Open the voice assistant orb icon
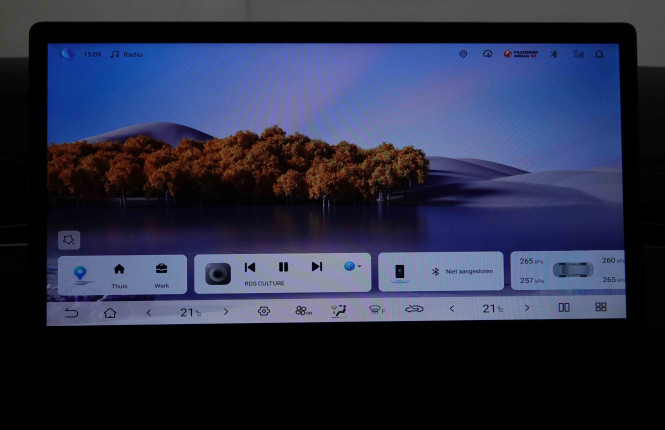 67,54
